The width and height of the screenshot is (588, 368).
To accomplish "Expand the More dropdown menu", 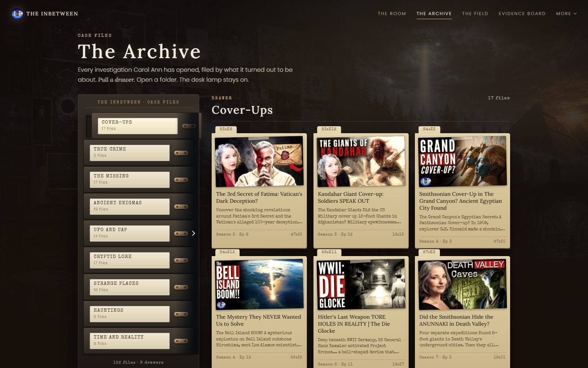I will tap(566, 14).
